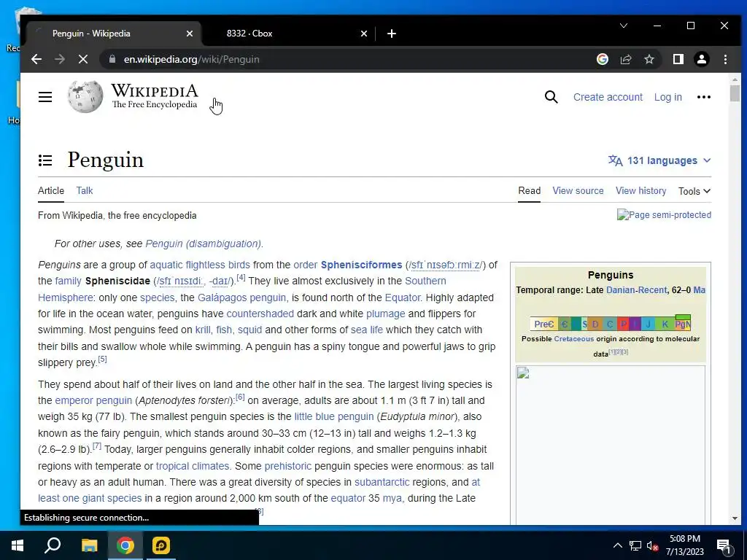747x560 pixels.
Task: Click the subantarctic link
Action: [382, 483]
